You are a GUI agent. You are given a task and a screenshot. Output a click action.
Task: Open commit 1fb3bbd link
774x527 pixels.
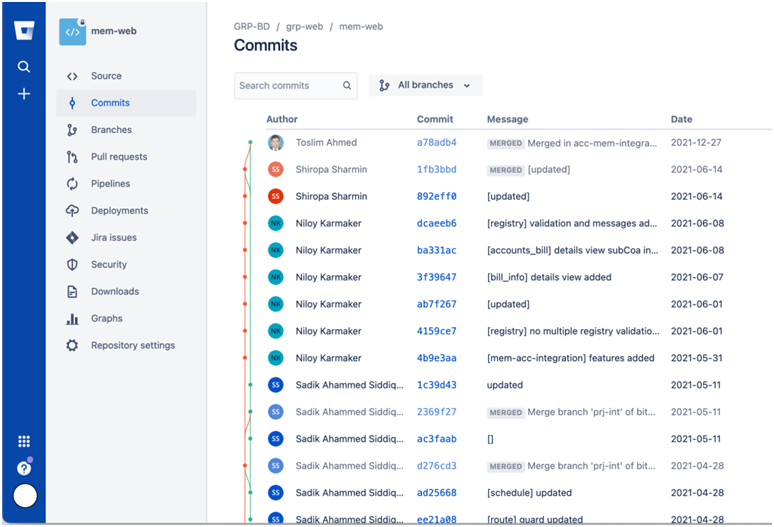436,169
